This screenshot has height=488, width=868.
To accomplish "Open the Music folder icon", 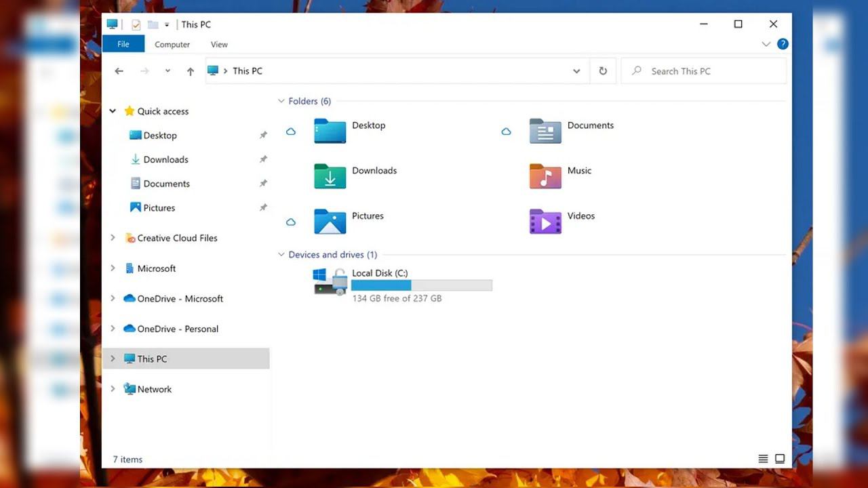I will (545, 176).
